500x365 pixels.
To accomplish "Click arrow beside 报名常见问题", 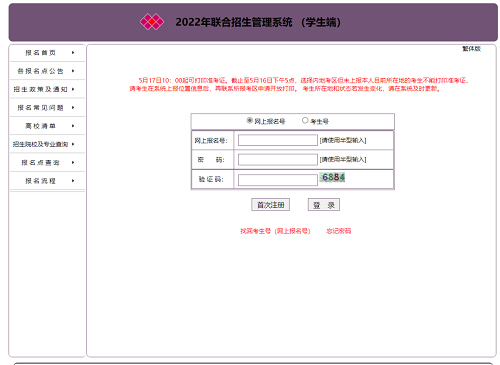I will tap(73, 108).
